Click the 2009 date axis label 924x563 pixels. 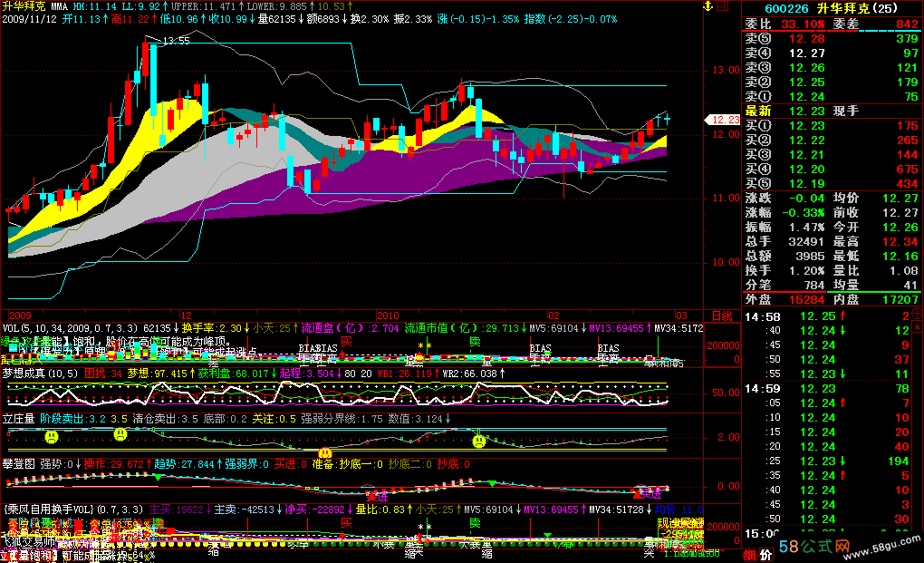pyautogui.click(x=20, y=316)
